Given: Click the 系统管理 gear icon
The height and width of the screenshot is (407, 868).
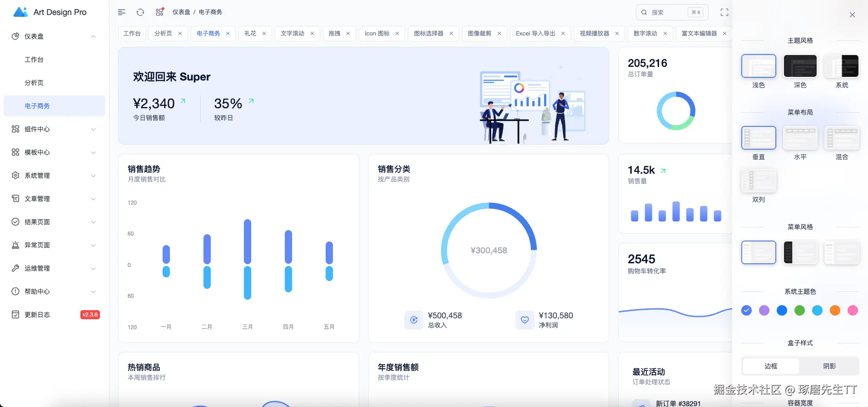Looking at the screenshot, I should pyautogui.click(x=15, y=176).
